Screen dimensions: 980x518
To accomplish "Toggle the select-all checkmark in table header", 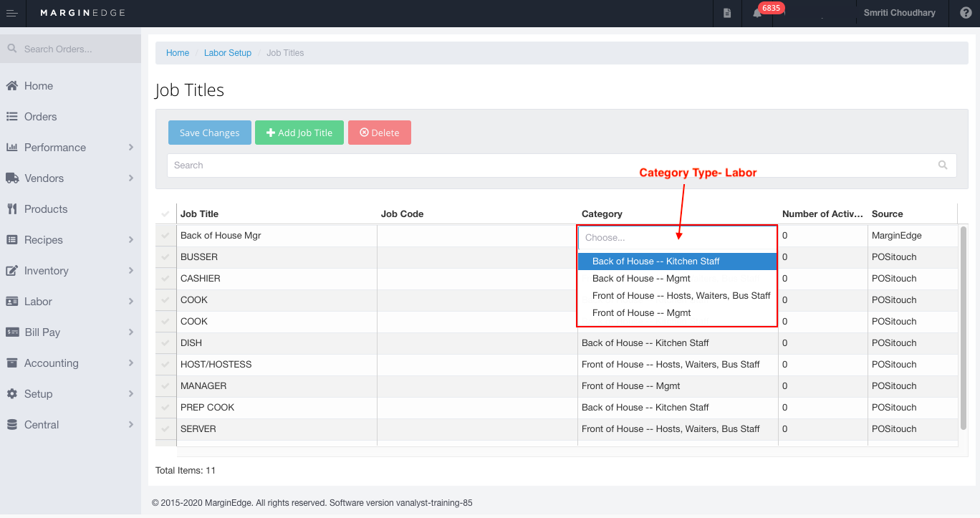I will [x=165, y=214].
